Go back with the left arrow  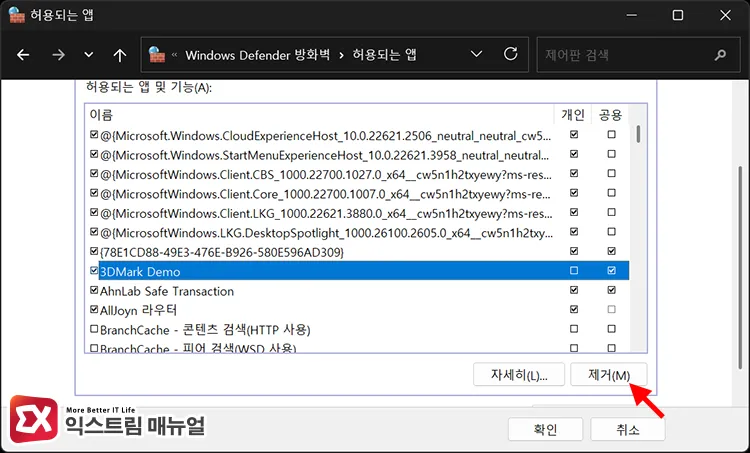pos(23,55)
